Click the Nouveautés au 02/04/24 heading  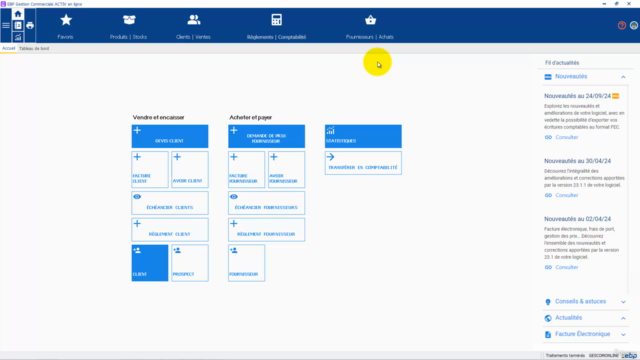pos(577,219)
